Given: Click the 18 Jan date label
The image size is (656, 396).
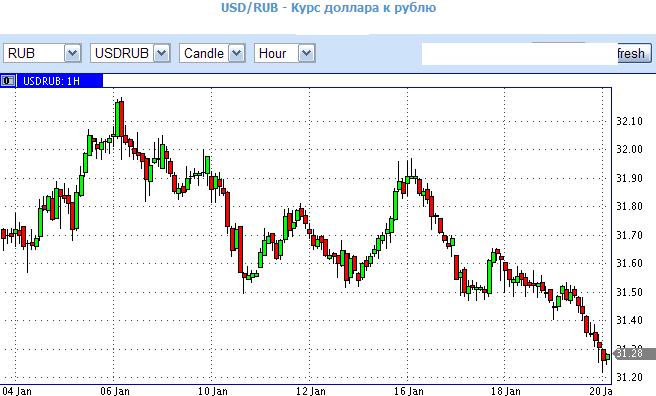Looking at the screenshot, I should click(506, 391).
